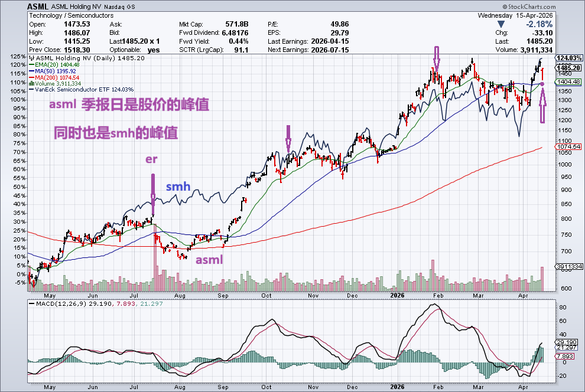Click the MACD(12,26,9) indicator label
The height and width of the screenshot is (392, 585).
click(x=58, y=303)
